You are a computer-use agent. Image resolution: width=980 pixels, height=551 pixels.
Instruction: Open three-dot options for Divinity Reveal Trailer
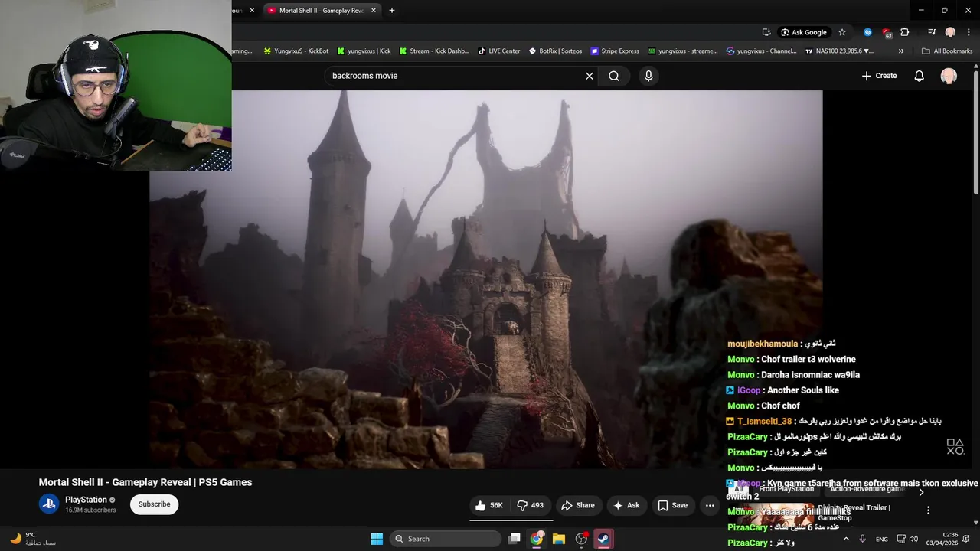pos(928,510)
